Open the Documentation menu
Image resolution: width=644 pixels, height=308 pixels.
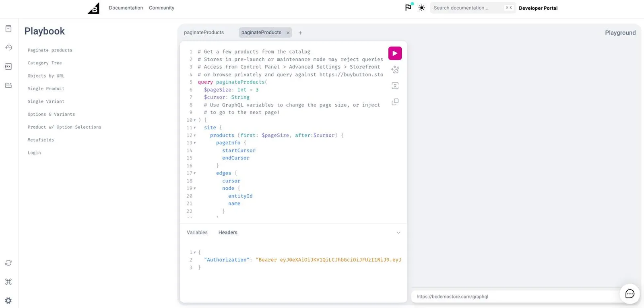126,8
